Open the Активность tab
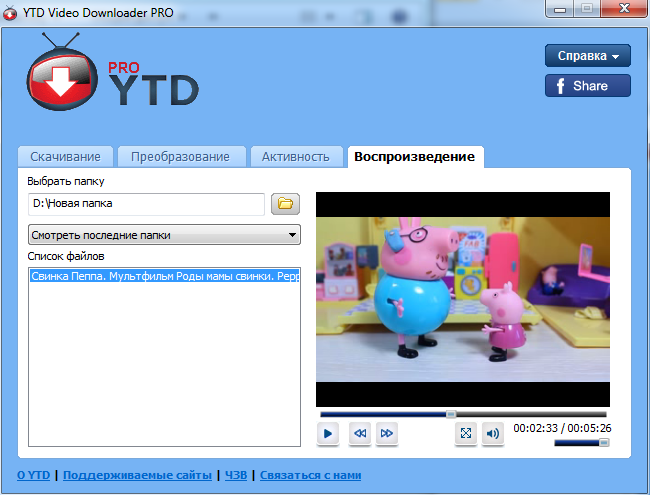Viewport: 650px width, 495px height. click(295, 156)
